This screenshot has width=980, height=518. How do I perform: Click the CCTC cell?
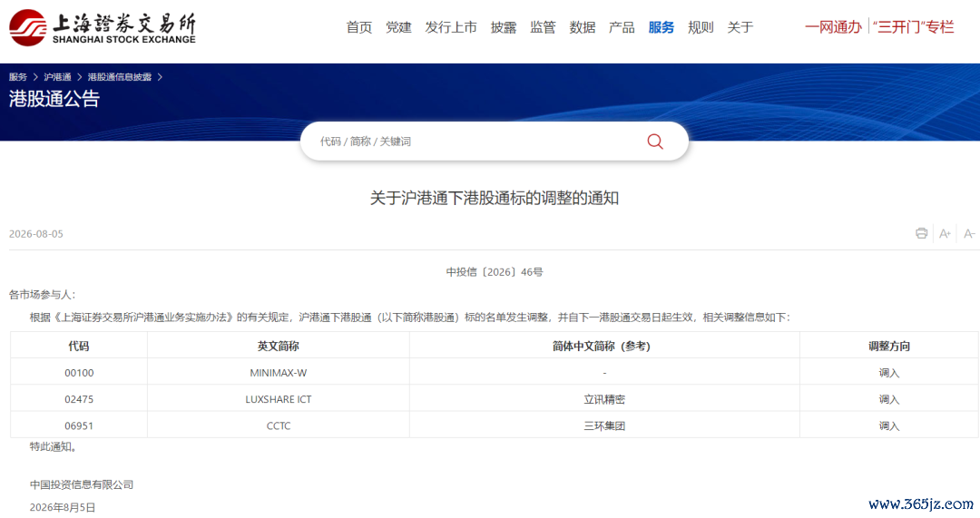click(x=279, y=426)
